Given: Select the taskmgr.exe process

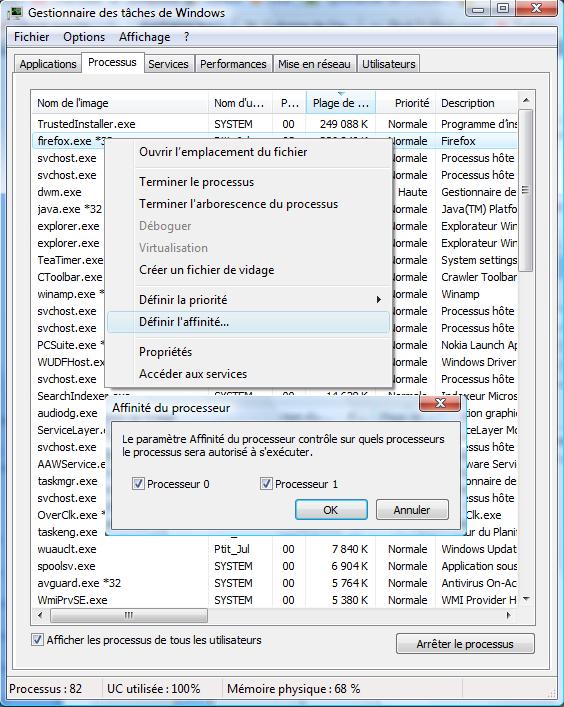Looking at the screenshot, I should point(68,481).
